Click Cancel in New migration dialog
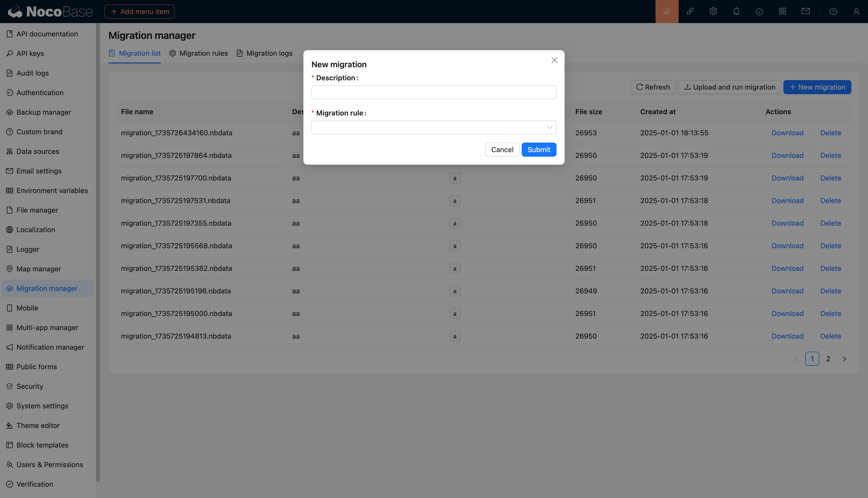The image size is (868, 498). click(502, 149)
